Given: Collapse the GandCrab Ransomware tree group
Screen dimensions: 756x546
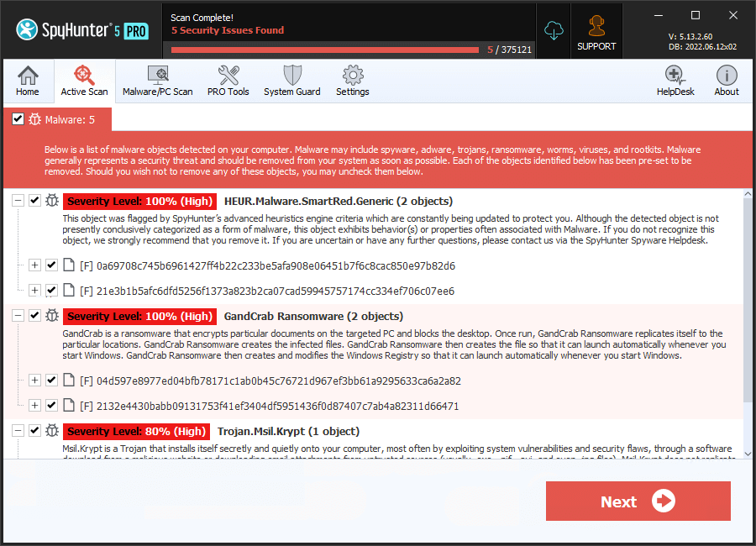Looking at the screenshot, I should [x=18, y=316].
